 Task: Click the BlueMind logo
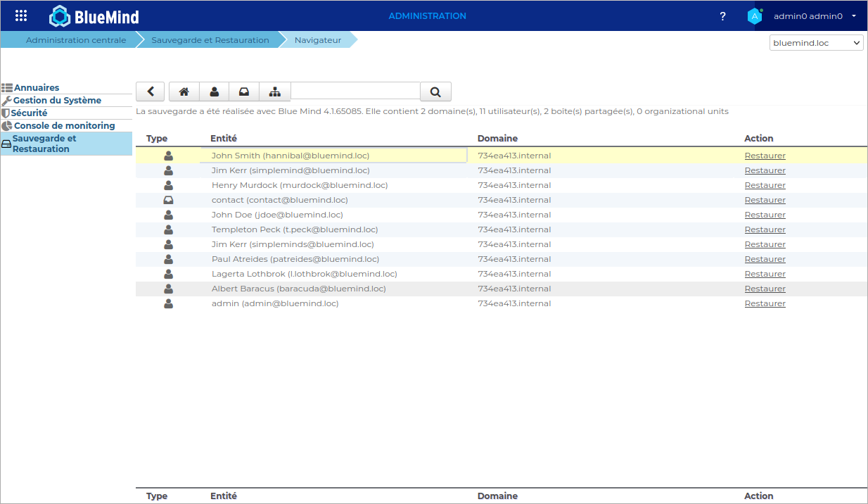94,16
